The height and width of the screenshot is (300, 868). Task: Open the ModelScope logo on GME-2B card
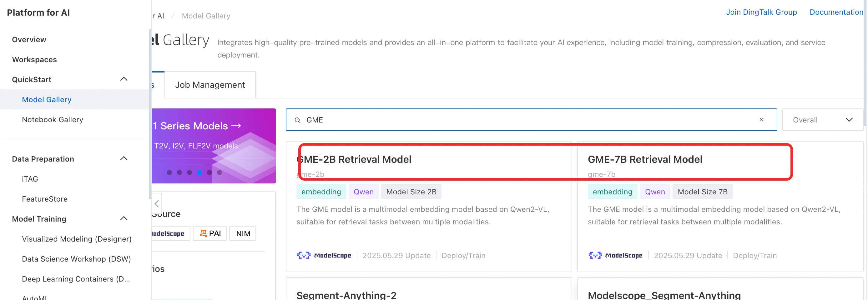324,256
